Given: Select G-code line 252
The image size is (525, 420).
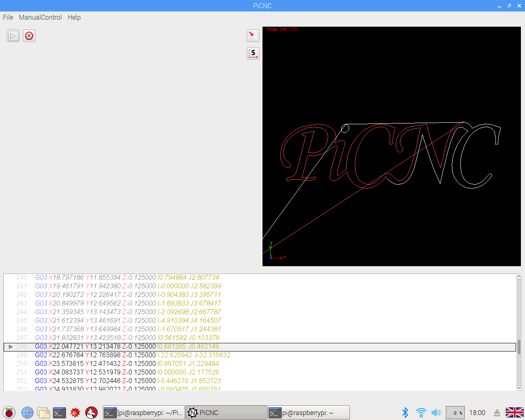Looking at the screenshot, I should pyautogui.click(x=260, y=381).
